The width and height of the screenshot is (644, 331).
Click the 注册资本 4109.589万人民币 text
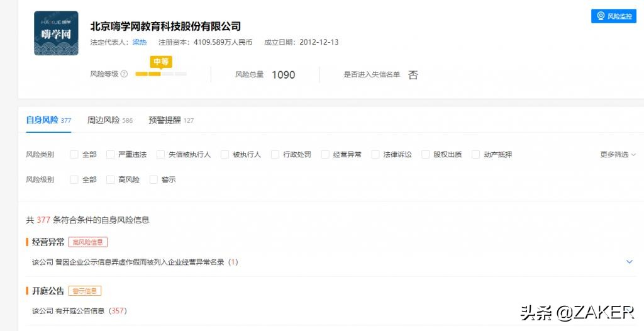[x=206, y=42]
